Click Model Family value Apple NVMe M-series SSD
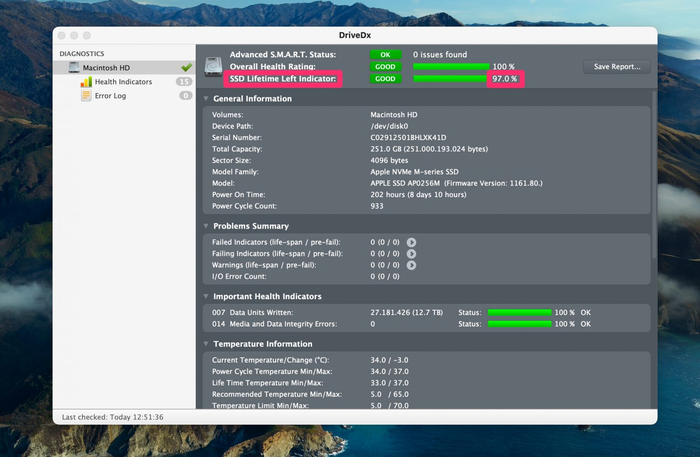The width and height of the screenshot is (700, 457). [414, 172]
